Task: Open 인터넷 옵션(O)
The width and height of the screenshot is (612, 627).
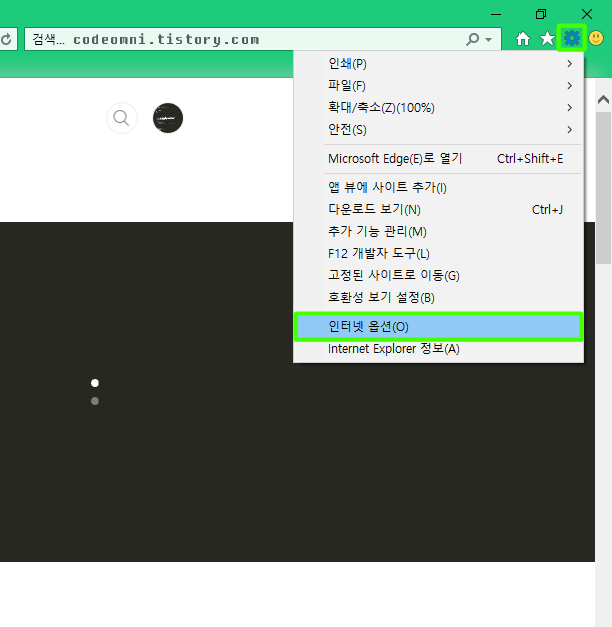Action: point(438,327)
